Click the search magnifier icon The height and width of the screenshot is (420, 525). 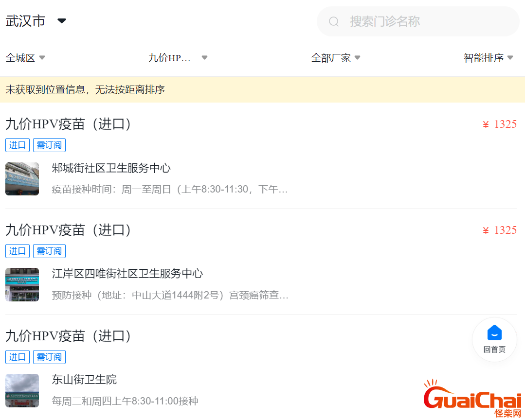pyautogui.click(x=333, y=21)
